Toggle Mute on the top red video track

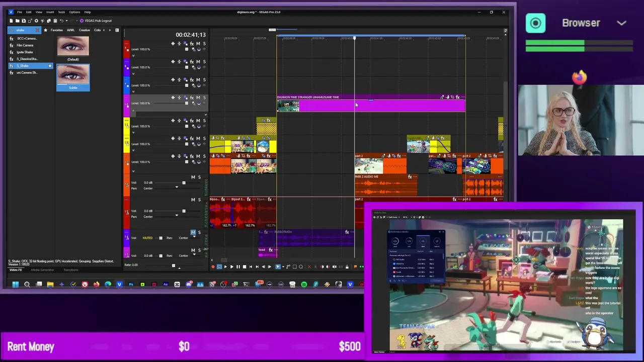198,44
